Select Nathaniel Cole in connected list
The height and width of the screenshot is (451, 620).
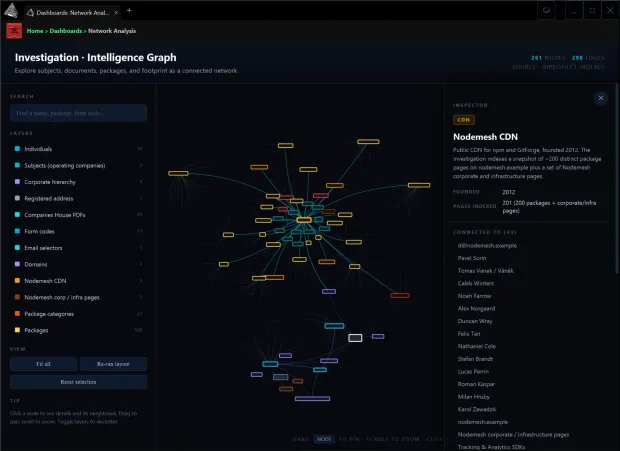(x=477, y=346)
